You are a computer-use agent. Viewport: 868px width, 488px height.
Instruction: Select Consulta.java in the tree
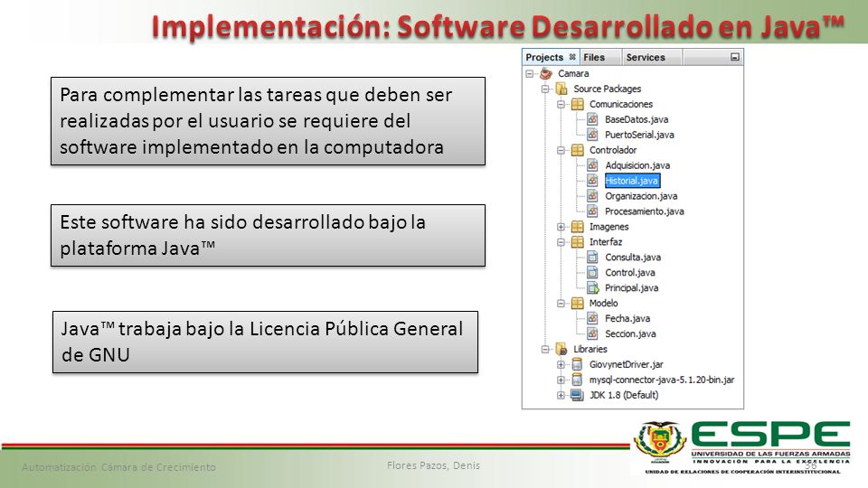click(x=633, y=258)
